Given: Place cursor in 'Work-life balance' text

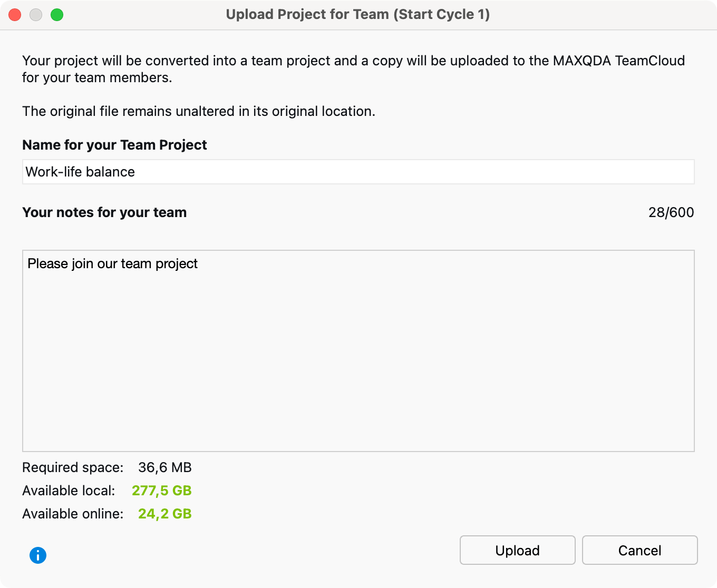Looking at the screenshot, I should 80,172.
